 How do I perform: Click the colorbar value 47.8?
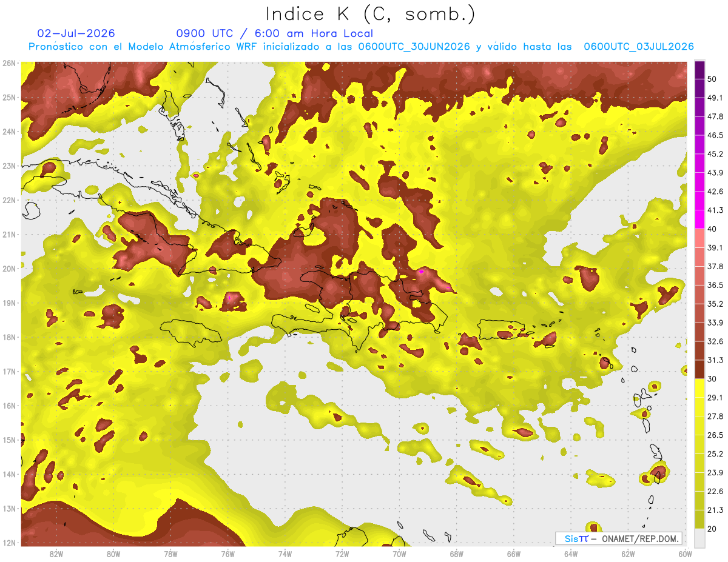coord(715,116)
